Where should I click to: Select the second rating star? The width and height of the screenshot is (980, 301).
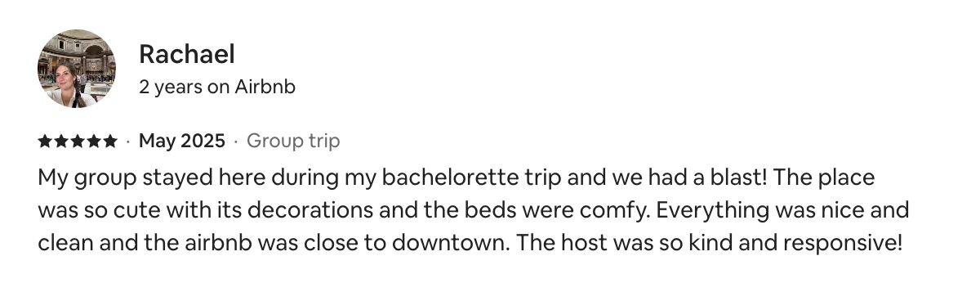pyautogui.click(x=61, y=142)
